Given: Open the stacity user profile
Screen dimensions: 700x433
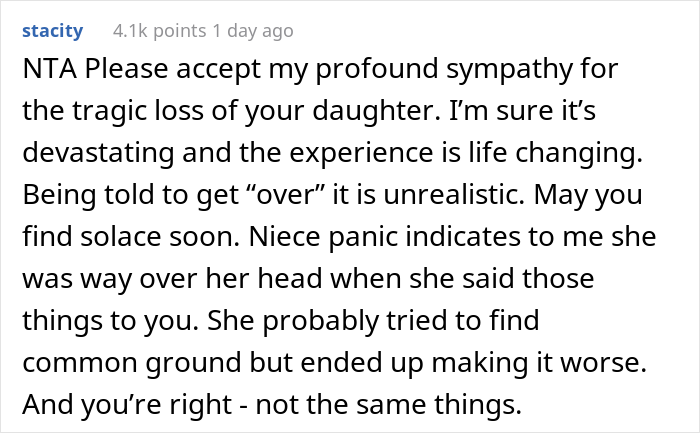Looking at the screenshot, I should tap(51, 31).
